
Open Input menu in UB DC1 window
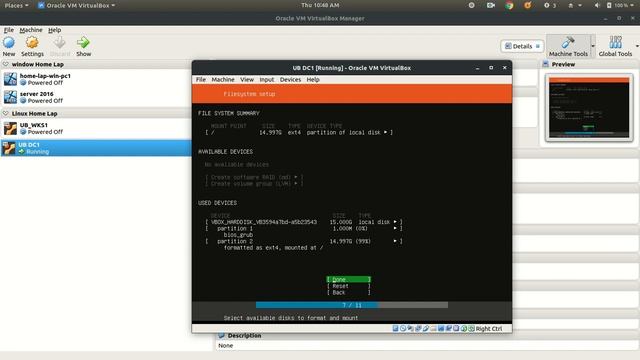pyautogui.click(x=267, y=80)
